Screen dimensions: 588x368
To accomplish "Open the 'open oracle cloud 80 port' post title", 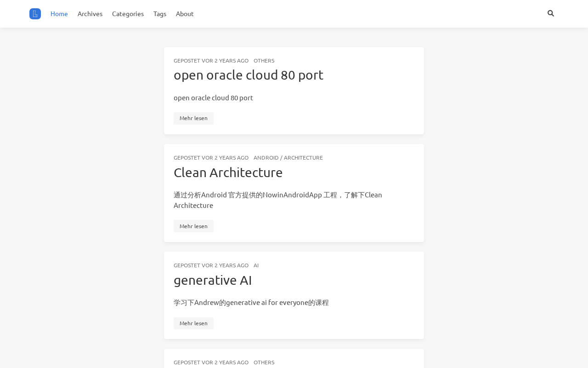I will click(x=249, y=75).
